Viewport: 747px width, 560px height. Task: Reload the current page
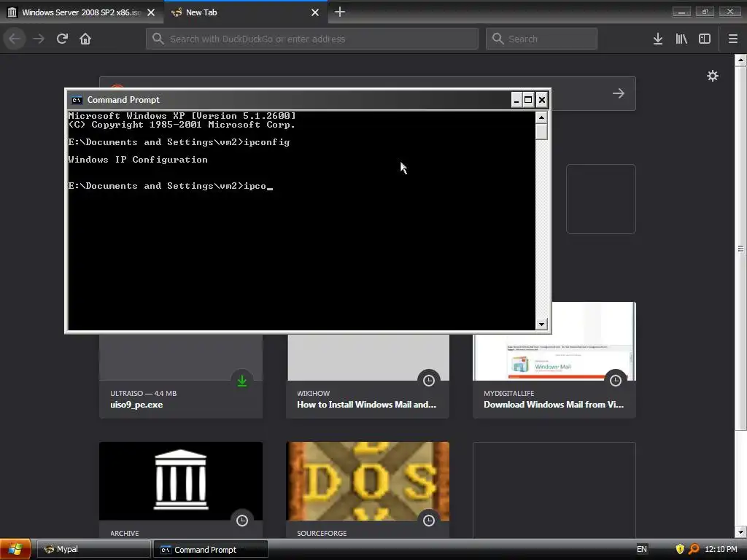[x=62, y=39]
